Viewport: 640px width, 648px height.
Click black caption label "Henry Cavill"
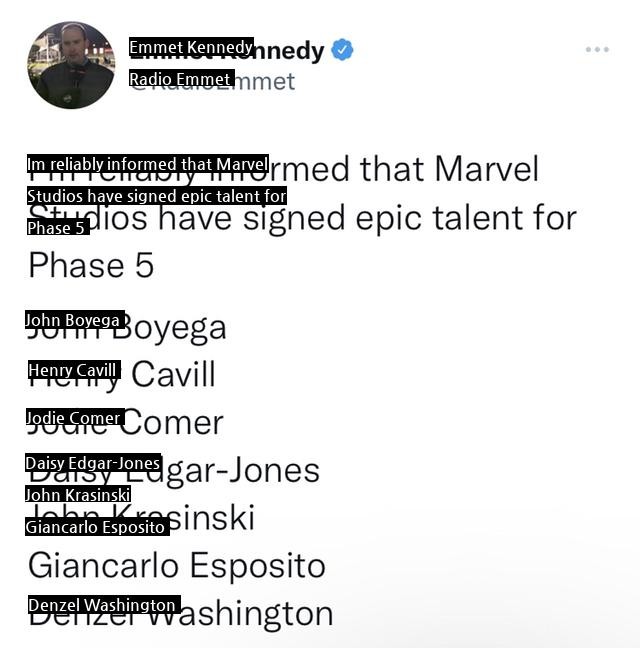[73, 370]
